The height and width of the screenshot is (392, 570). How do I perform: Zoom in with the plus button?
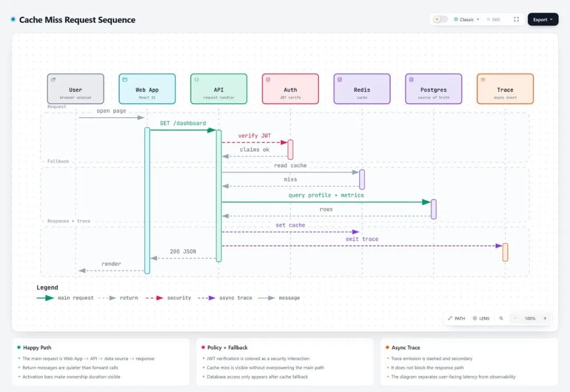click(x=545, y=318)
